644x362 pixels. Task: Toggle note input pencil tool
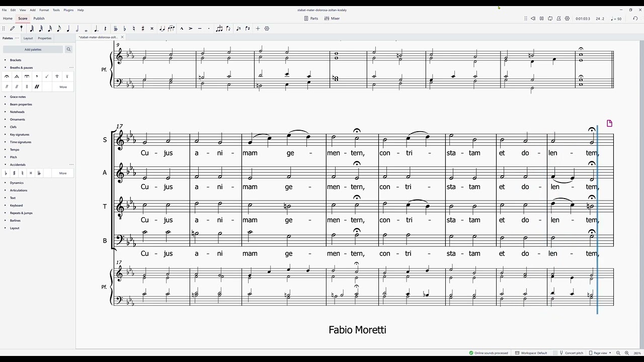13,29
